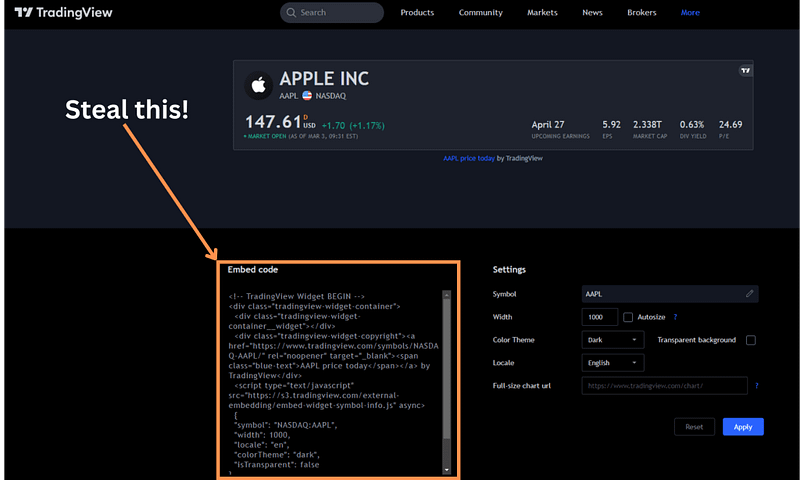Click the Reset button
800x480 pixels.
(694, 427)
